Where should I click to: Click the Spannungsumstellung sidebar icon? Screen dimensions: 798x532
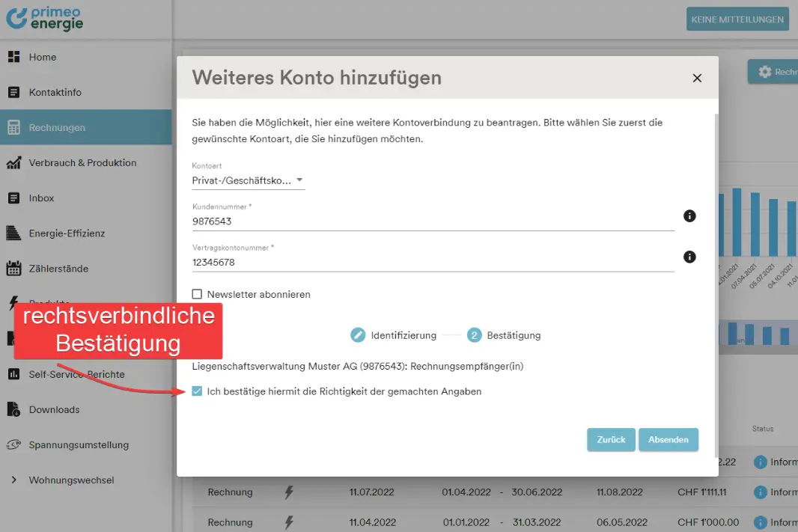(13, 444)
